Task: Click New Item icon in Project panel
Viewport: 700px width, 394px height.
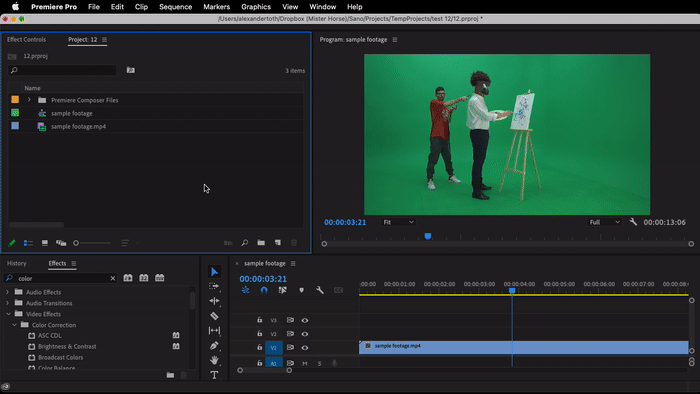Action: (278, 243)
